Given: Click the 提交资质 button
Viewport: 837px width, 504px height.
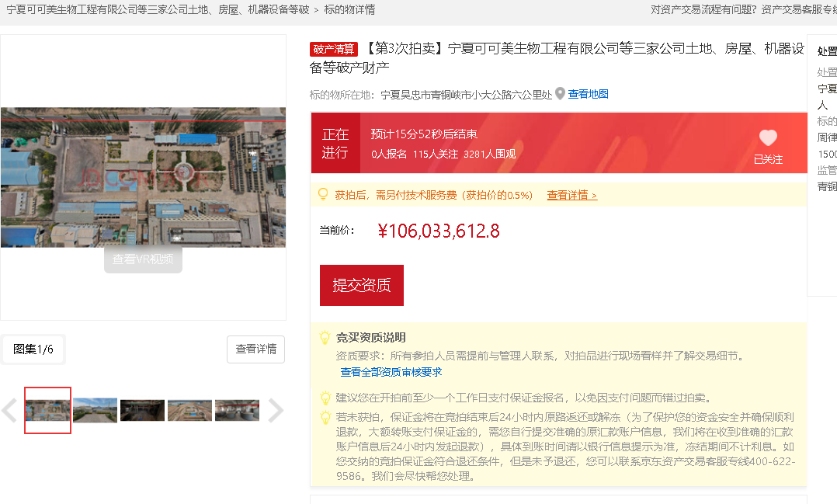Looking at the screenshot, I should pyautogui.click(x=361, y=285).
